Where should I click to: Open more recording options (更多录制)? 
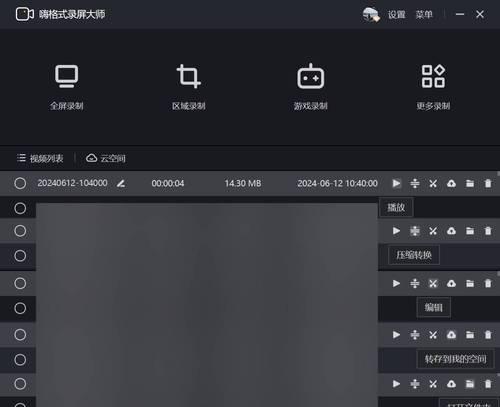point(433,87)
